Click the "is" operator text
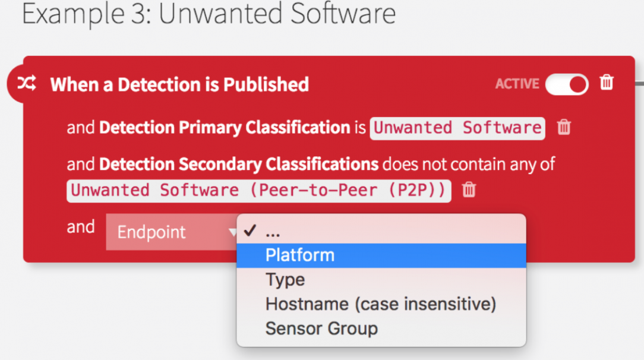This screenshot has width=644, height=360. (x=360, y=128)
